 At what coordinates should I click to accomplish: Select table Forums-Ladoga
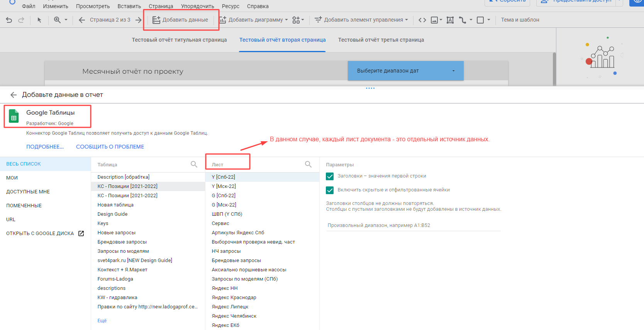(x=148, y=279)
